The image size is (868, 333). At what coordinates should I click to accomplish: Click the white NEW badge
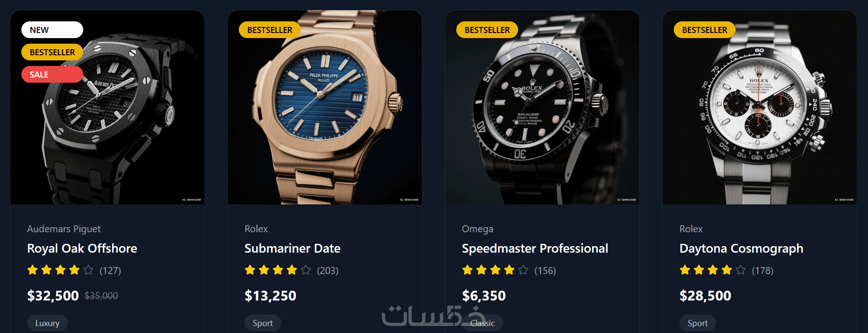pyautogui.click(x=52, y=30)
